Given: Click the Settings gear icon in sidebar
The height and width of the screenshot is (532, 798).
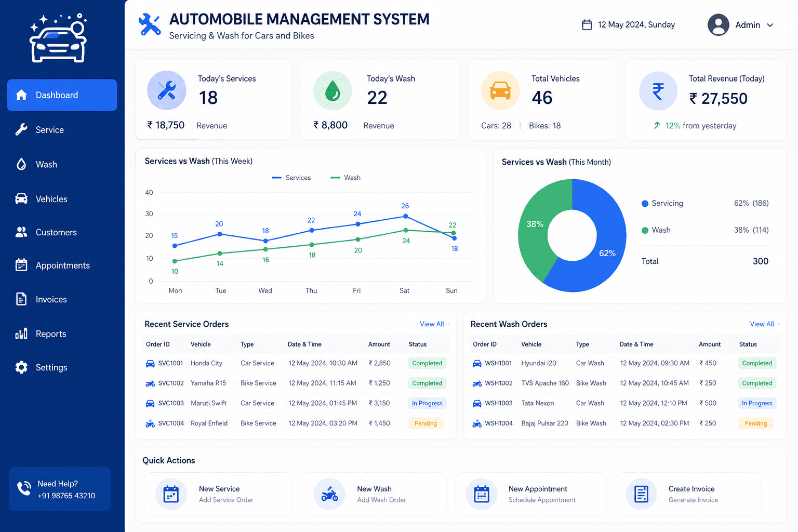Looking at the screenshot, I should click(x=21, y=367).
